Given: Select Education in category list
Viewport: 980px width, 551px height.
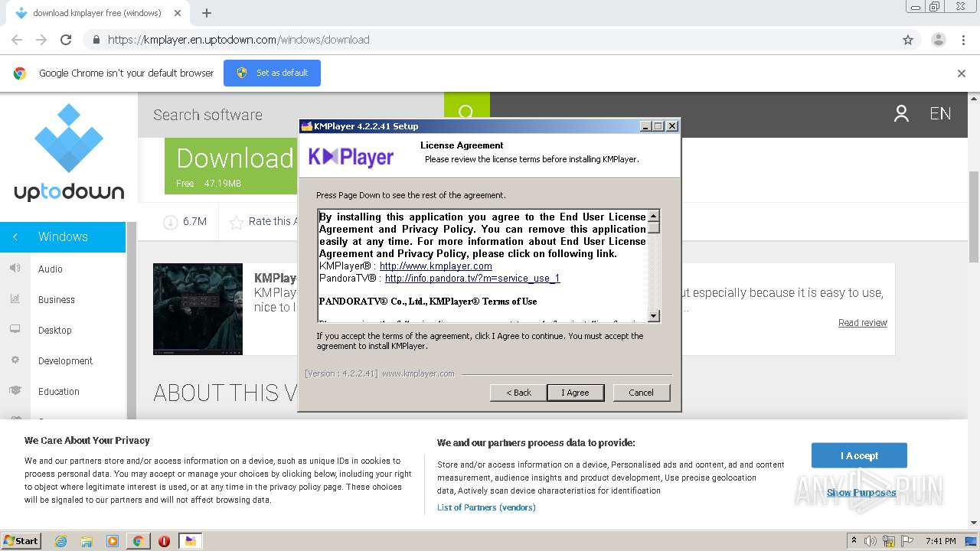Looking at the screenshot, I should tap(59, 391).
